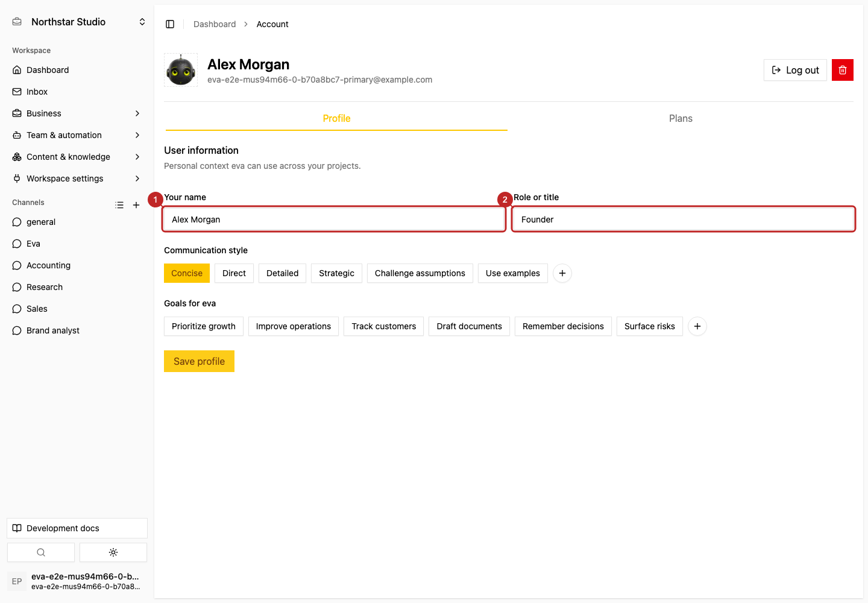
Task: Click the Business briefcase sidebar item
Action: (77, 113)
